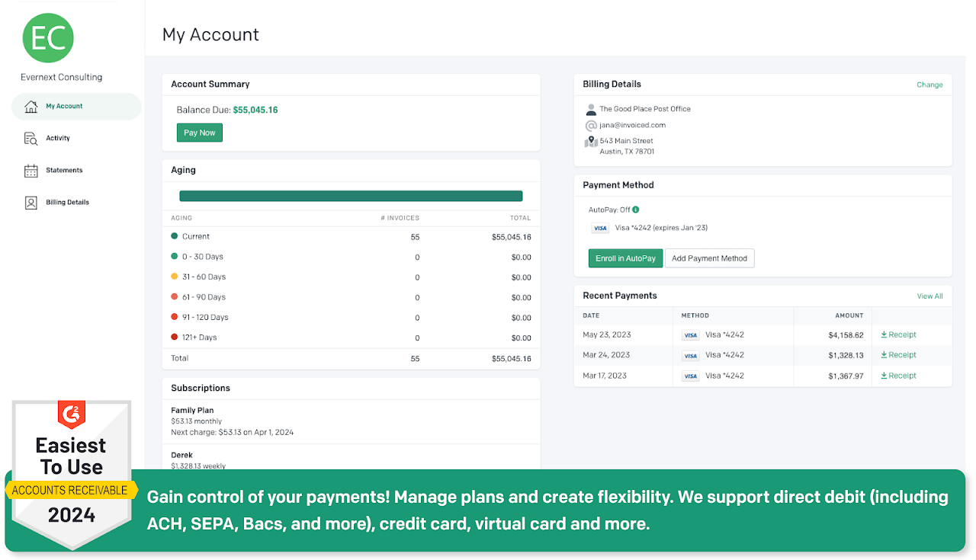
Task: Download receipt for Mar 24, 2023 payment
Action: [898, 355]
